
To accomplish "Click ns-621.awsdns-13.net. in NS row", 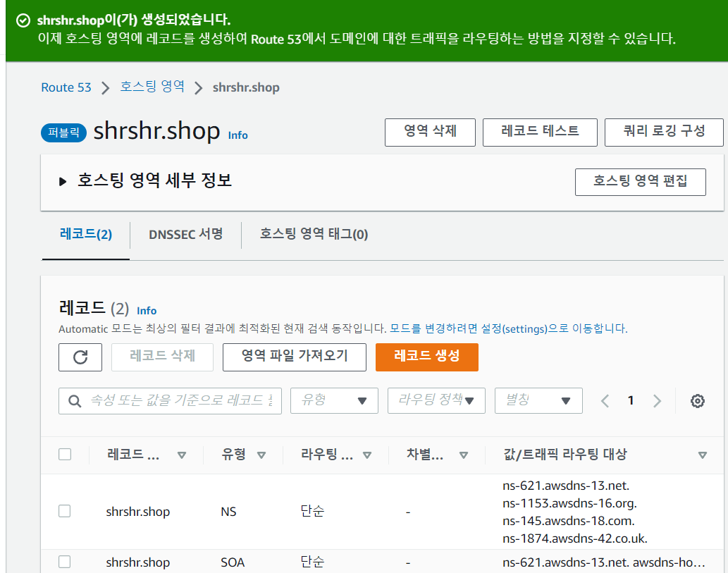I will point(566,486).
